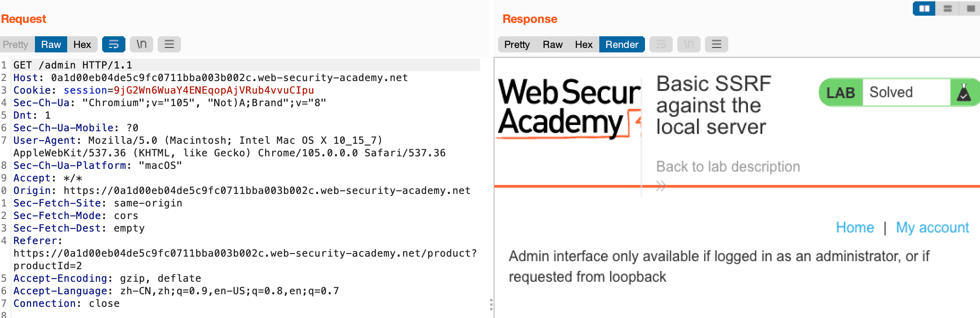Open the Request panel hamburger menu
Screen dimensions: 980x318
(x=169, y=44)
